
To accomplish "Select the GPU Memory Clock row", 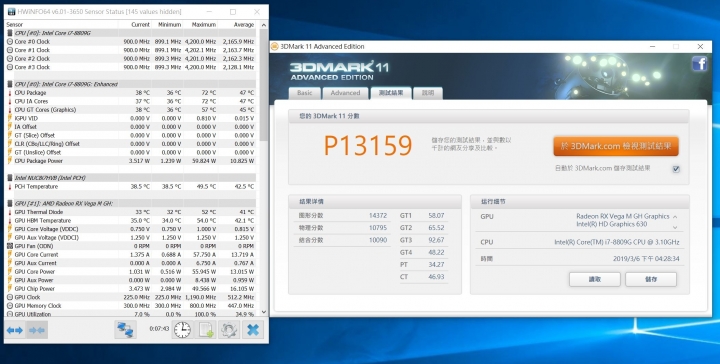I will coord(130,306).
